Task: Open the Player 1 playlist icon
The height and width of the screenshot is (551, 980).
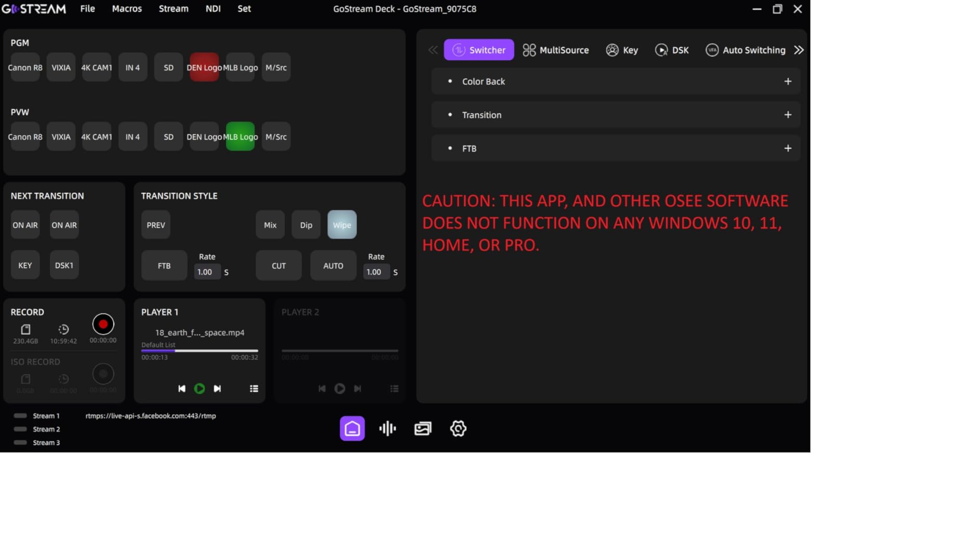Action: tap(254, 389)
